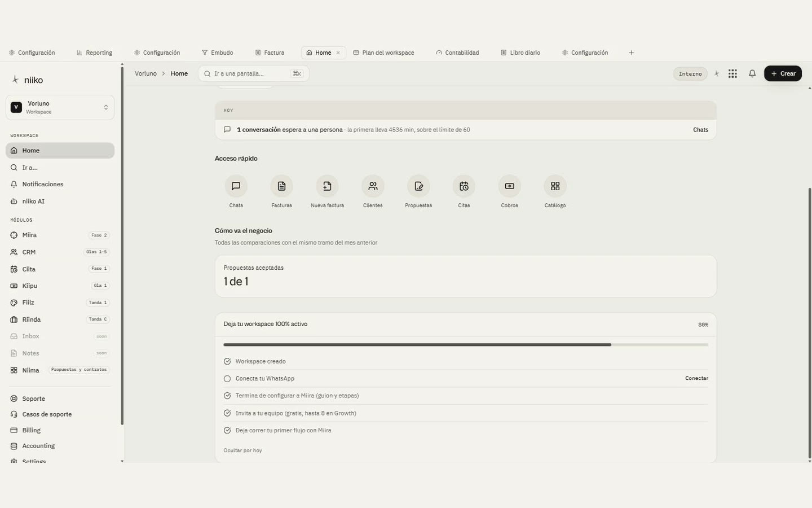812x508 pixels.
Task: Switch to Plan del workspace tab
Action: [x=383, y=52]
